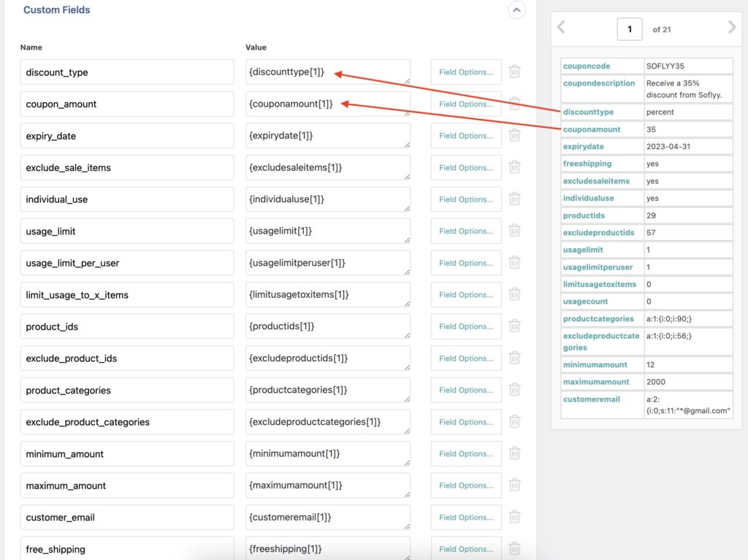Screen dimensions: 748x560
Task: Remove the product_ids field with the trash icon
Action: (514, 326)
